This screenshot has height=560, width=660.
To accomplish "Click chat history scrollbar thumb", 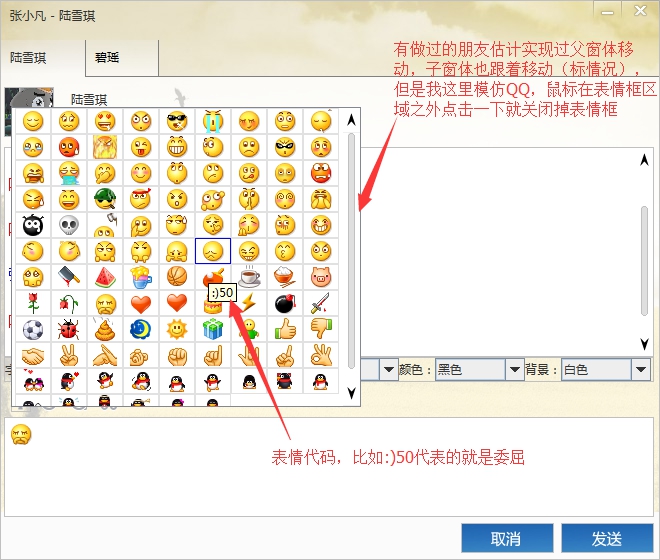I will tap(644, 260).
